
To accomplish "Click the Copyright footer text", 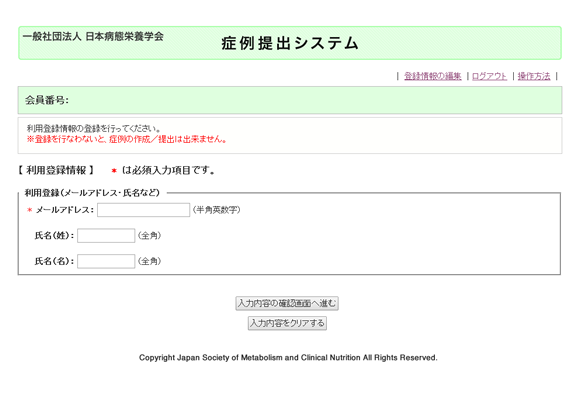I will point(288,358).
